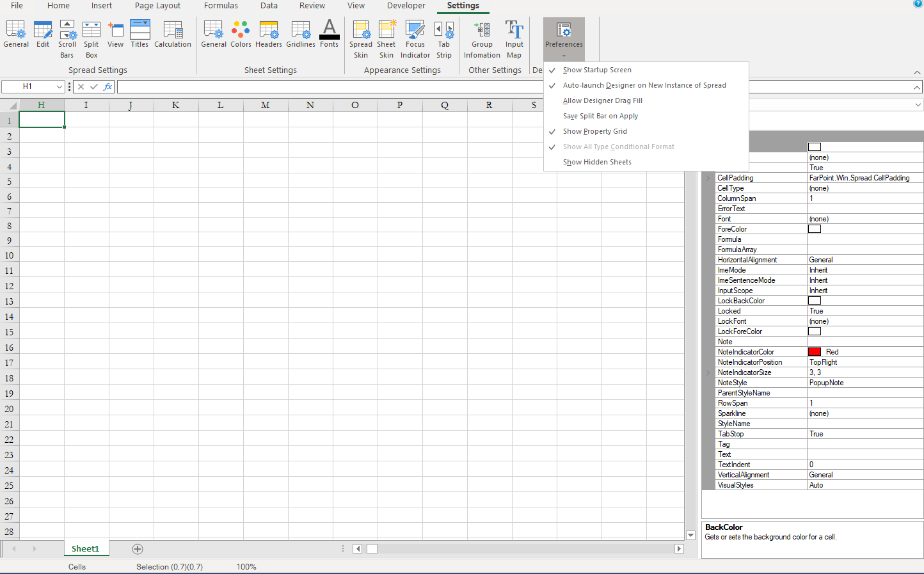Select cell H1 in the grid
The width and height of the screenshot is (924, 574).
tap(42, 120)
